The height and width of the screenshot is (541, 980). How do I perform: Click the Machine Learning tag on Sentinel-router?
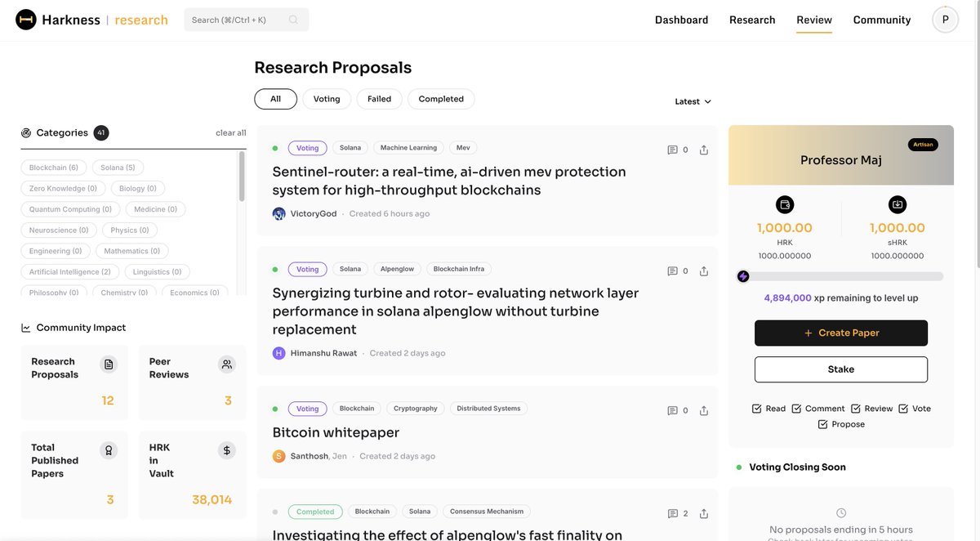408,148
